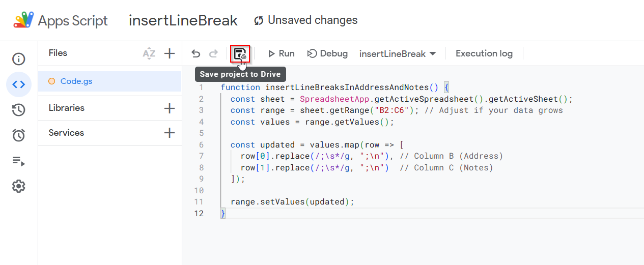Screen dimensions: 644x265
Task: Save project to Drive
Action: [x=240, y=53]
